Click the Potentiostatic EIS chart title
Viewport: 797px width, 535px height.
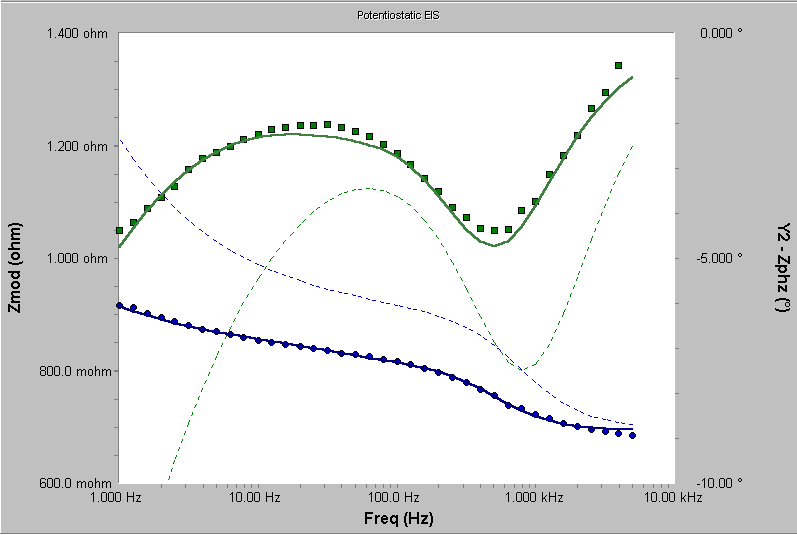(398, 16)
